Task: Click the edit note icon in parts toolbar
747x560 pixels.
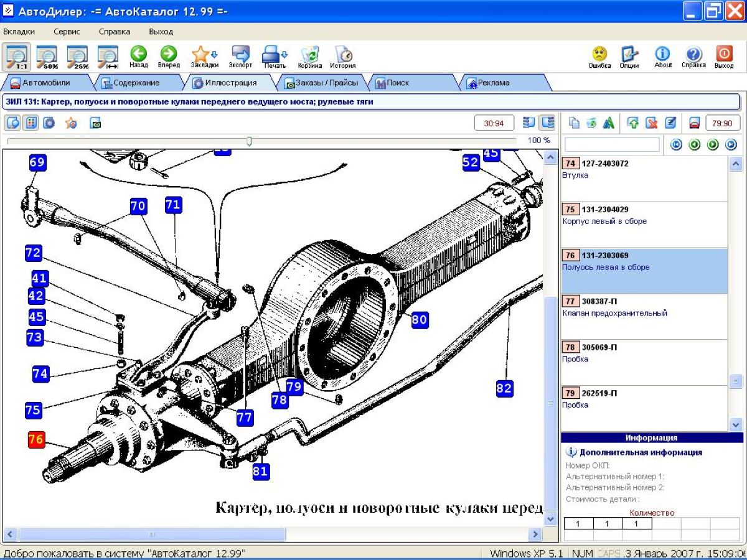Action: coord(670,123)
